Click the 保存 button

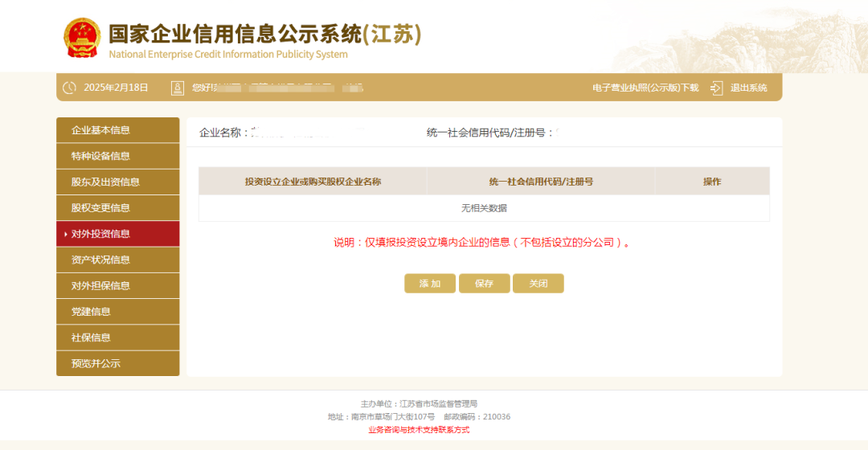485,284
